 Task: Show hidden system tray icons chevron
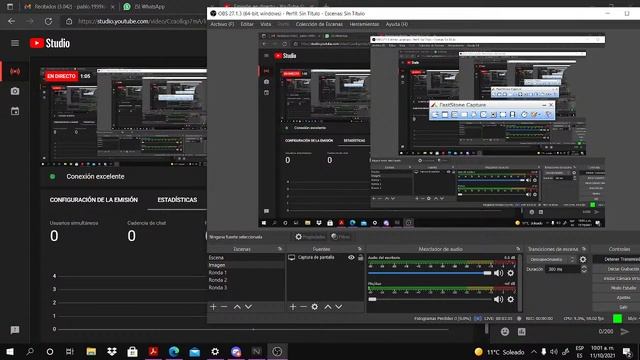click(x=534, y=351)
